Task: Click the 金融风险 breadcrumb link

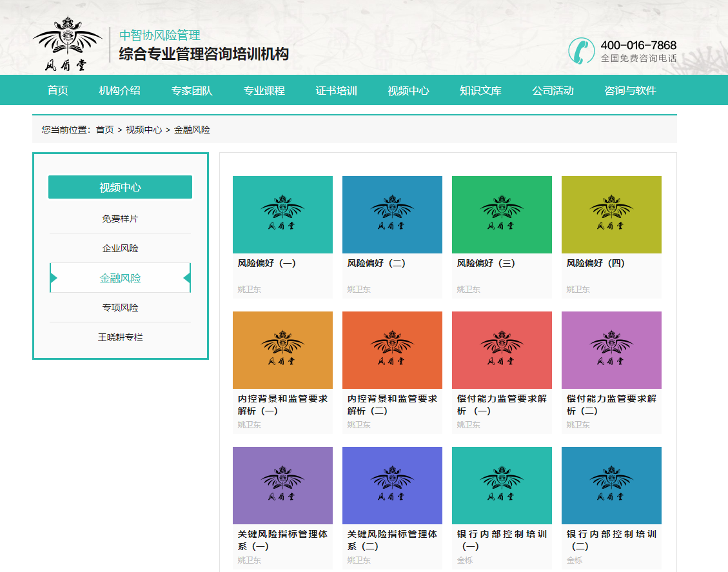Action: tap(192, 130)
